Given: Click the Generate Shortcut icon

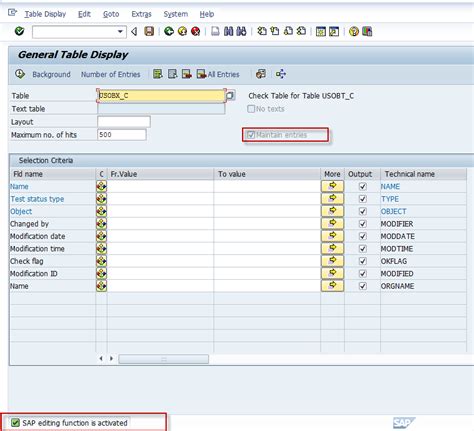Looking at the screenshot, I should pos(334,31).
